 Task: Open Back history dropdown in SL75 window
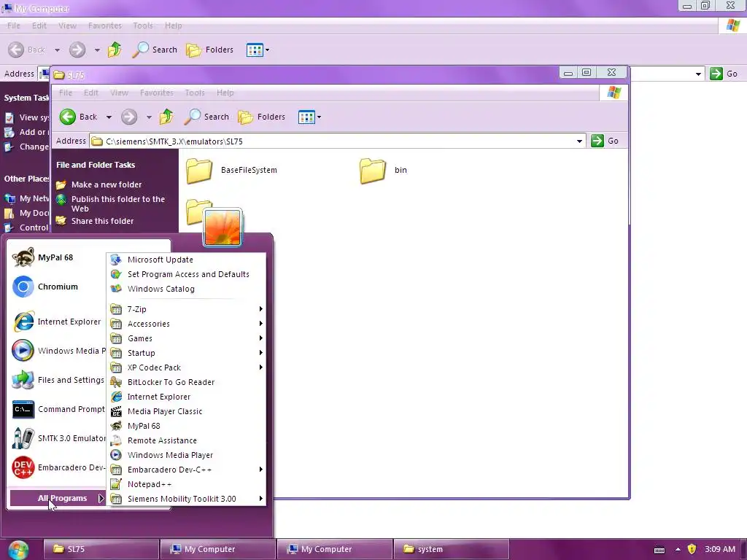pyautogui.click(x=109, y=117)
